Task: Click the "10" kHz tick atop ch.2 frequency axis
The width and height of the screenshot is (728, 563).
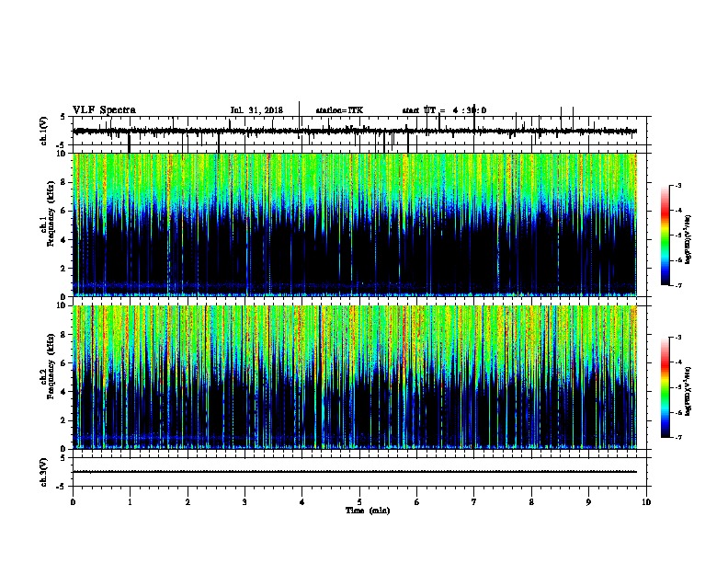Action: click(63, 305)
